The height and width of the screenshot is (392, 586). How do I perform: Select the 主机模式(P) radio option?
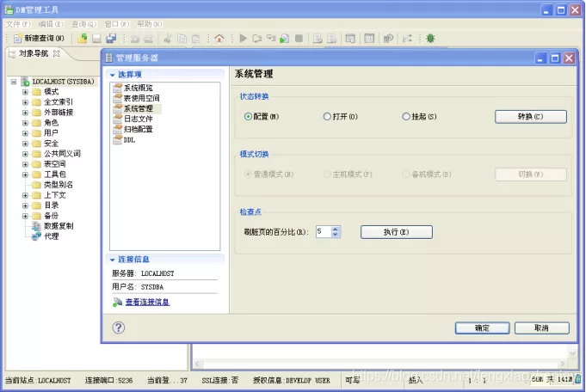pyautogui.click(x=327, y=174)
